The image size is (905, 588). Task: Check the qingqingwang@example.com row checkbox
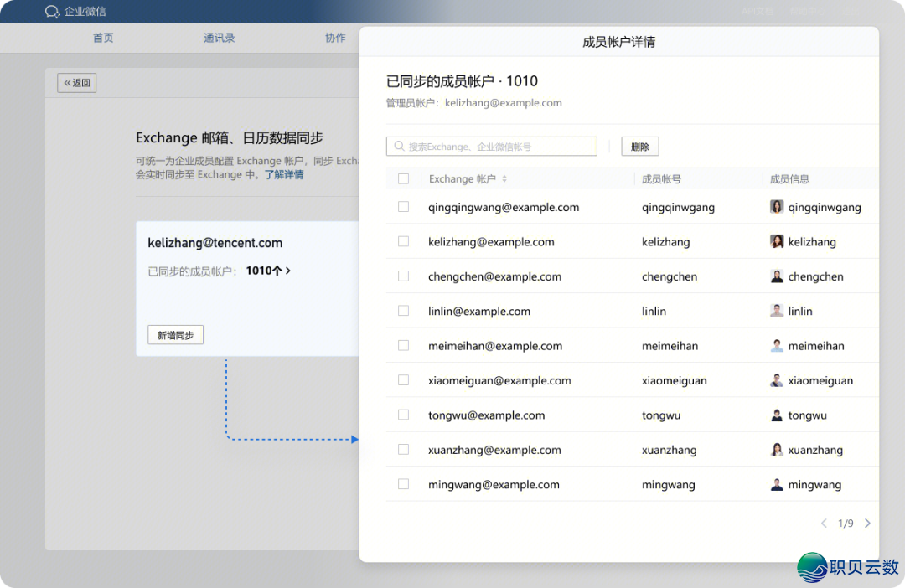[403, 206]
